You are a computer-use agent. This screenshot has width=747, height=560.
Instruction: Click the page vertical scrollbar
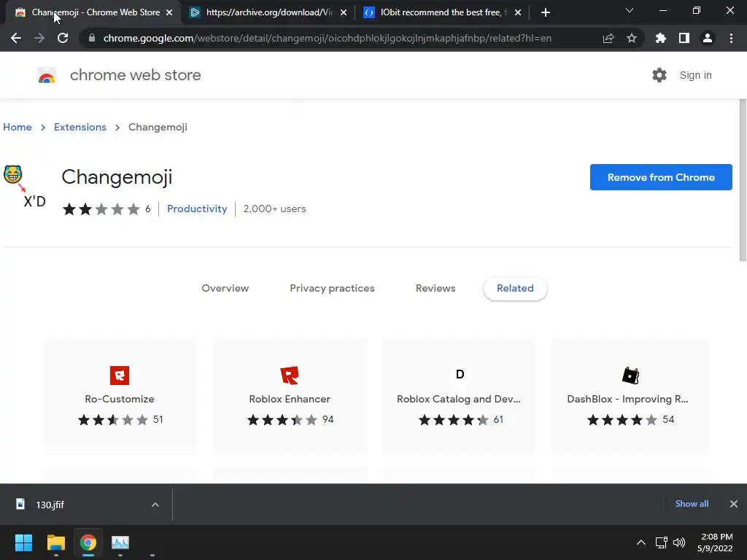[x=743, y=180]
